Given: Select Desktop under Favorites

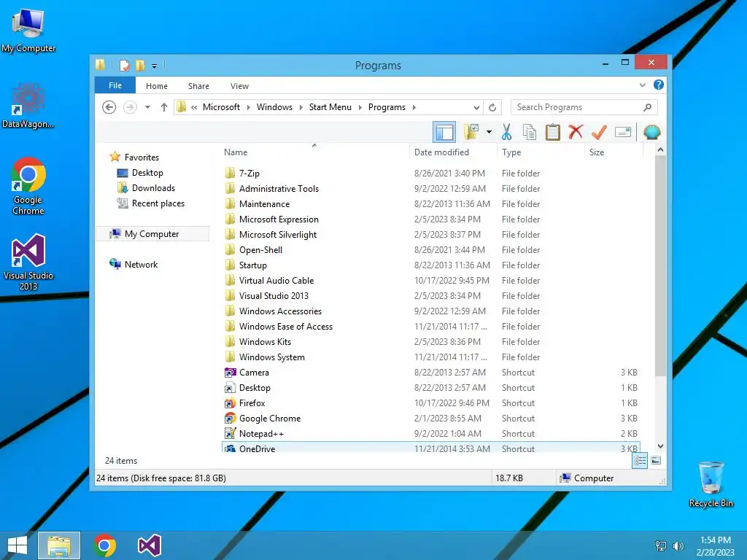Looking at the screenshot, I should tap(147, 172).
